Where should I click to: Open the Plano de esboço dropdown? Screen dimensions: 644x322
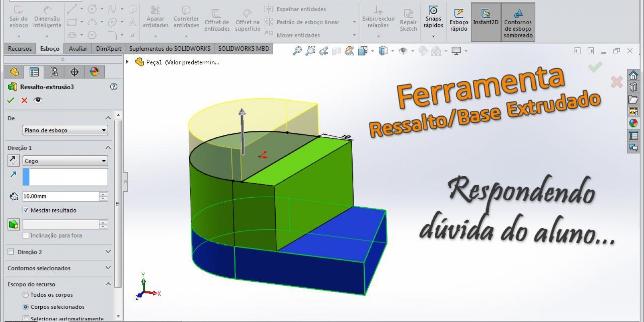tap(65, 130)
